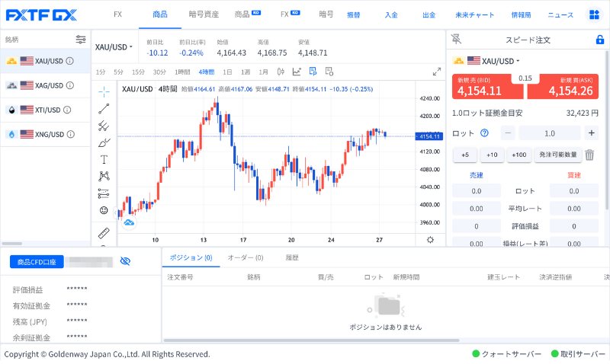Open the 入金 deposit link
This screenshot has height=364, width=610.
pyautogui.click(x=391, y=14)
